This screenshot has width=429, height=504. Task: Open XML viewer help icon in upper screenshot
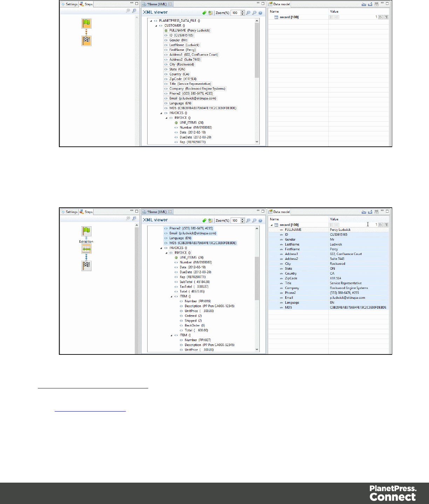260,13
